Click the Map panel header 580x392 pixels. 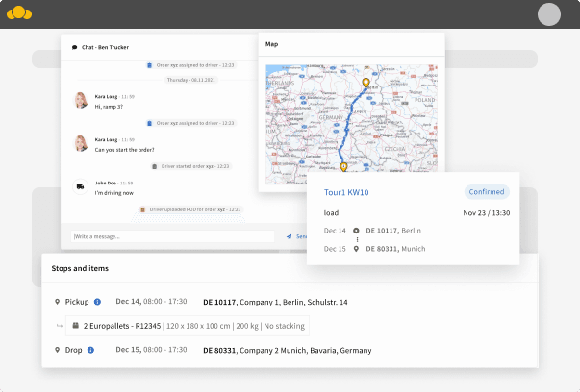click(351, 44)
